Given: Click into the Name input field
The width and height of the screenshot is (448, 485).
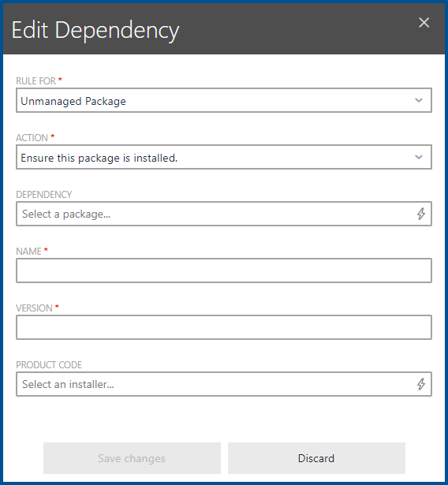Looking at the screenshot, I should tap(224, 270).
